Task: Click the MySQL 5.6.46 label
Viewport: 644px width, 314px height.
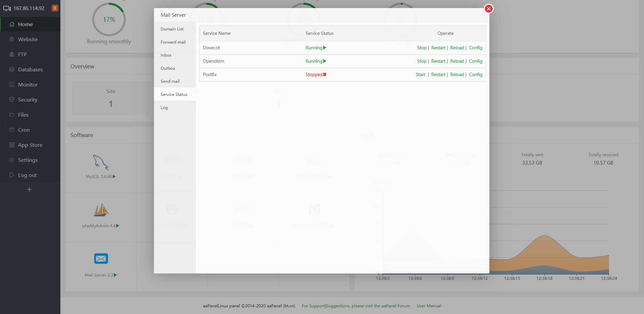Action: (x=99, y=177)
